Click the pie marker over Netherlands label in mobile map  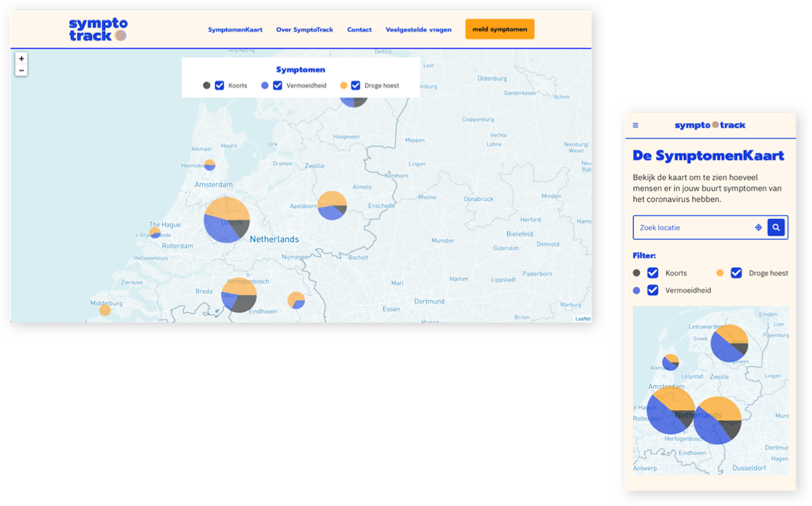click(x=717, y=420)
